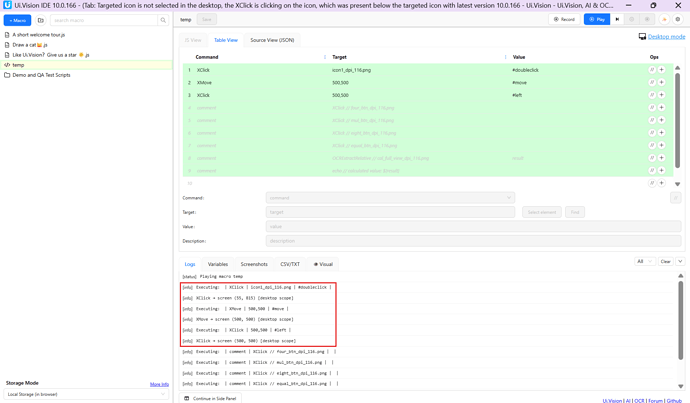The image size is (690, 403).
Task: Play the current macro
Action: tap(597, 19)
